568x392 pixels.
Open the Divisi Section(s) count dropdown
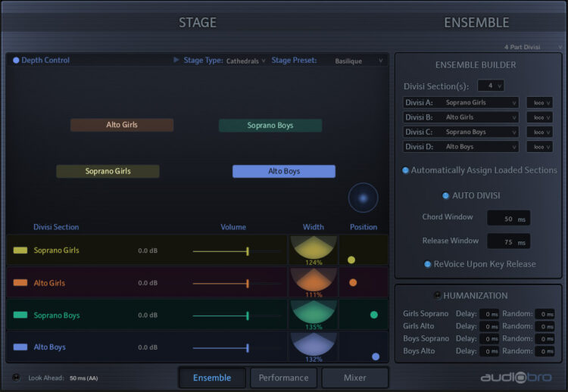[x=491, y=86]
